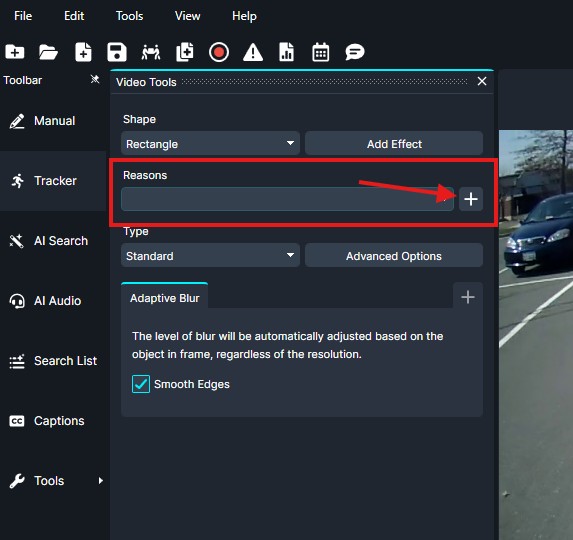Toggle the Smooth Edges checkbox
The height and width of the screenshot is (540, 573).
(141, 384)
